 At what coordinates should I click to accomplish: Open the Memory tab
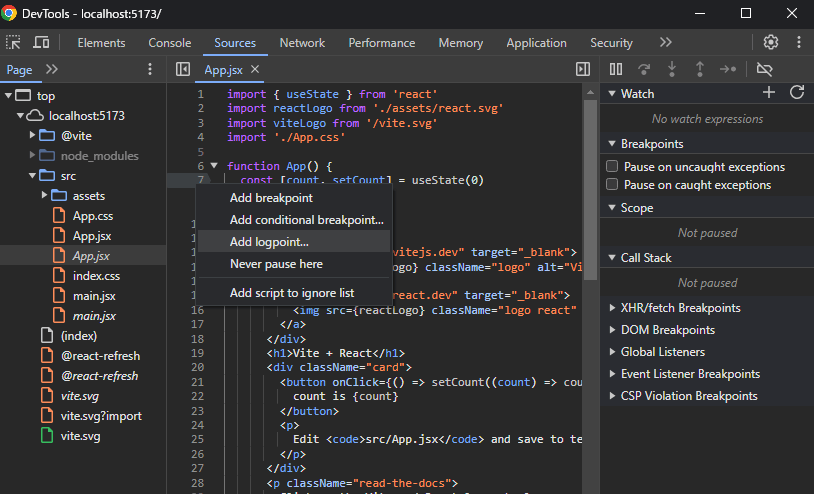pos(460,43)
